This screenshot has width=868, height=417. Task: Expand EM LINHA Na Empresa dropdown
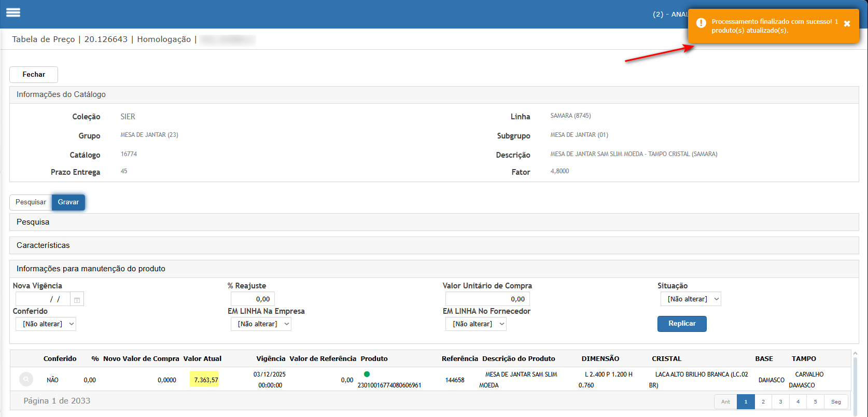tap(261, 324)
